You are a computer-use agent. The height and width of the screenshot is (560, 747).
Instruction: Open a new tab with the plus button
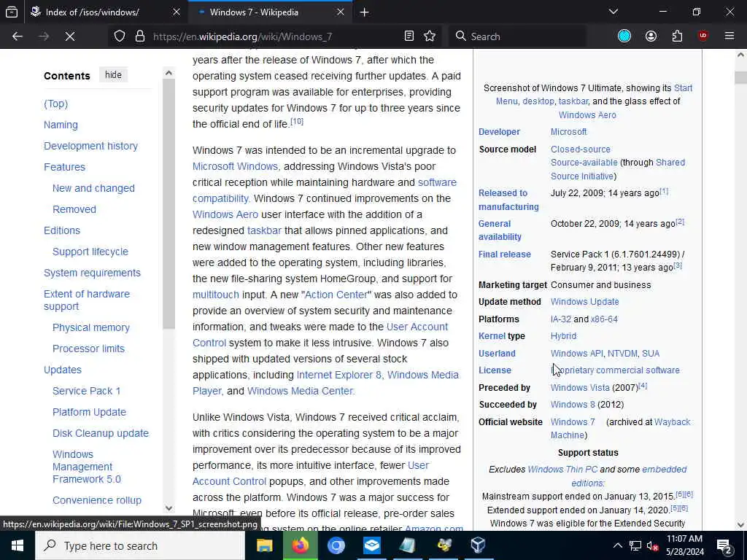[x=365, y=12]
